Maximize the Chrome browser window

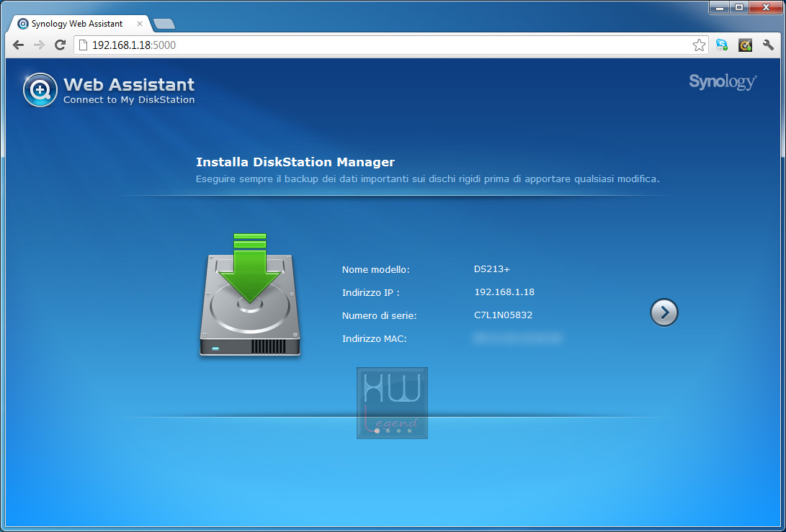[739, 7]
